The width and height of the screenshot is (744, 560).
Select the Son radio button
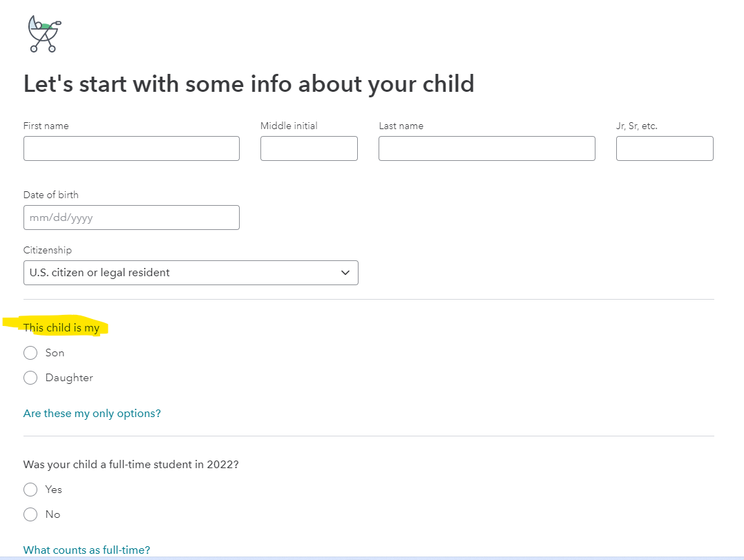tap(30, 353)
